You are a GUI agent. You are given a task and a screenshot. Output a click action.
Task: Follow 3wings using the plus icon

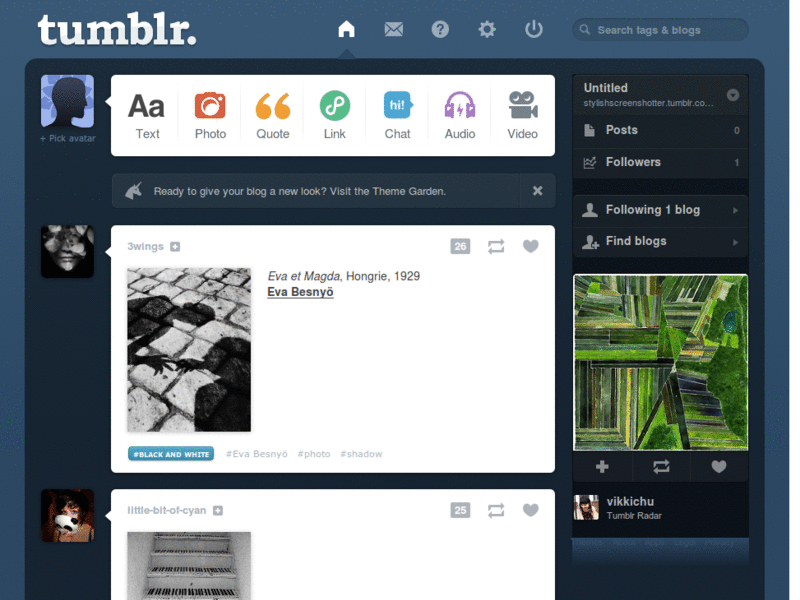click(x=175, y=246)
